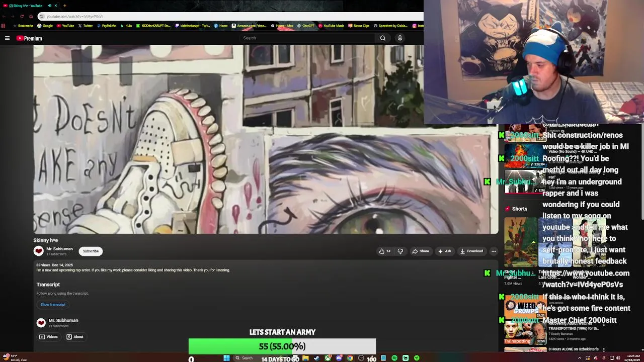
Task: Open the Twitter bookmark
Action: click(x=86, y=26)
